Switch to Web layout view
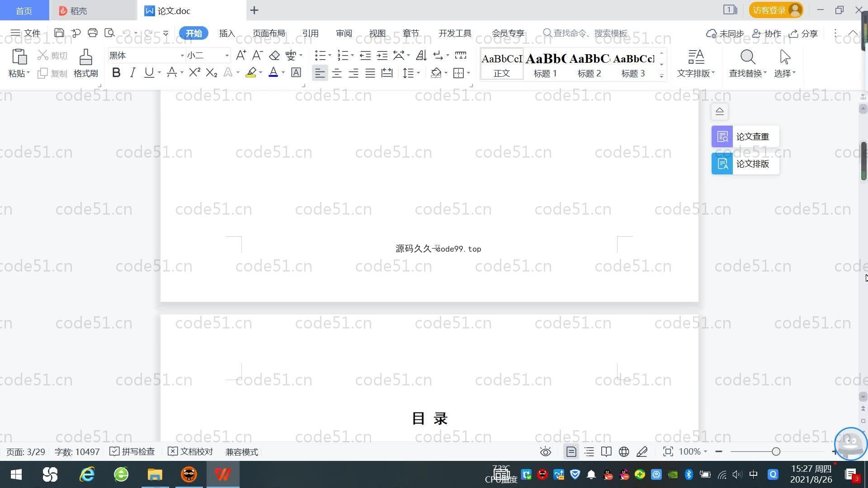The width and height of the screenshot is (868, 488). click(x=624, y=451)
